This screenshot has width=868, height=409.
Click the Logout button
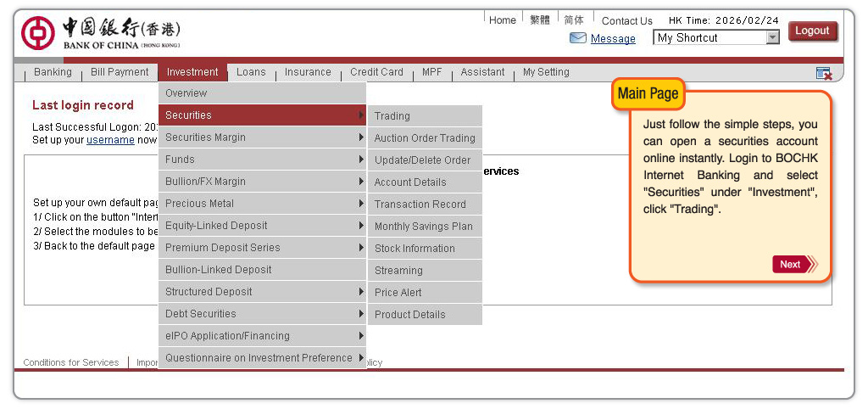pyautogui.click(x=812, y=31)
